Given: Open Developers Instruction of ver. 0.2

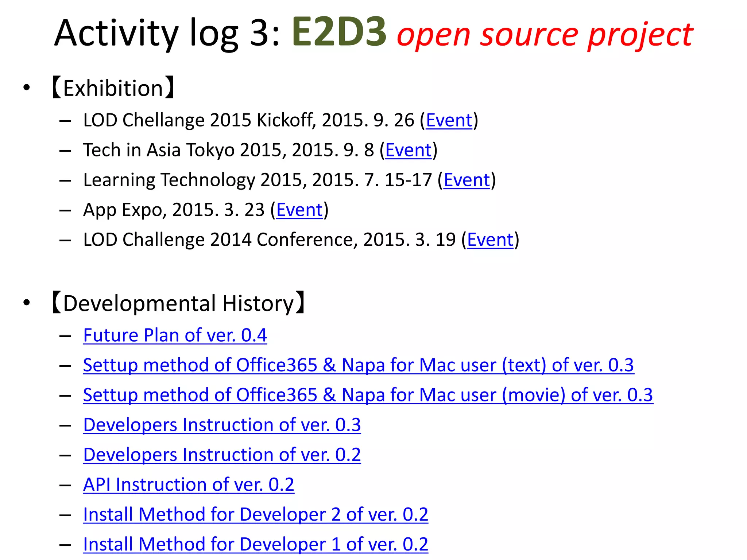Looking at the screenshot, I should click(222, 455).
